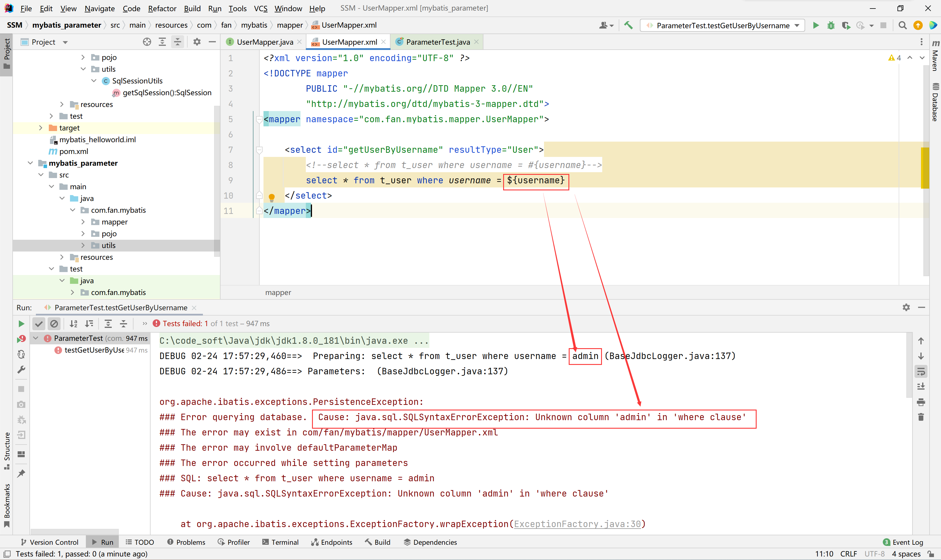
Task: Open the Terminal tool tab
Action: [x=280, y=542]
